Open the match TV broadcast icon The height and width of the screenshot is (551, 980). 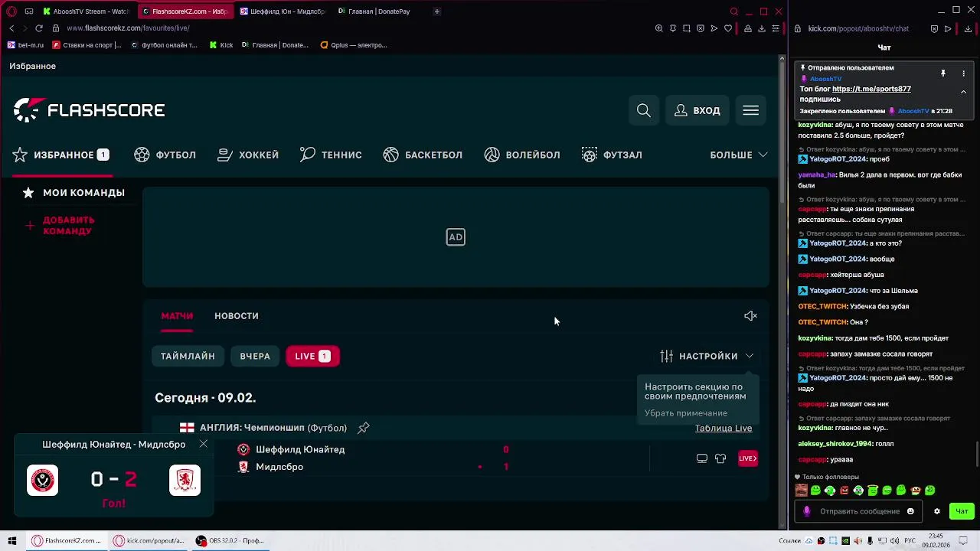pyautogui.click(x=701, y=458)
